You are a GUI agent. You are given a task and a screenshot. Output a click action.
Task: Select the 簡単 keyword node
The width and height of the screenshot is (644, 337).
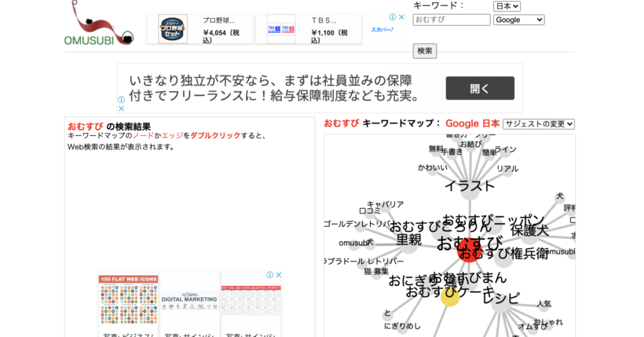pos(489,153)
